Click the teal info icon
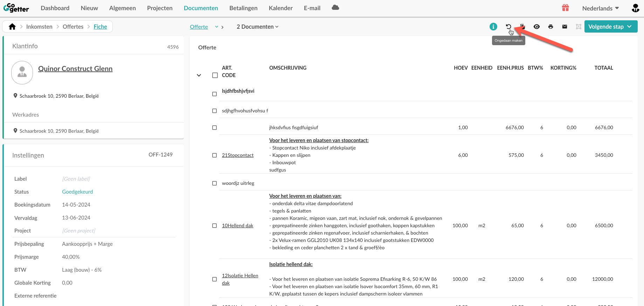The width and height of the screenshot is (644, 306). point(493,27)
